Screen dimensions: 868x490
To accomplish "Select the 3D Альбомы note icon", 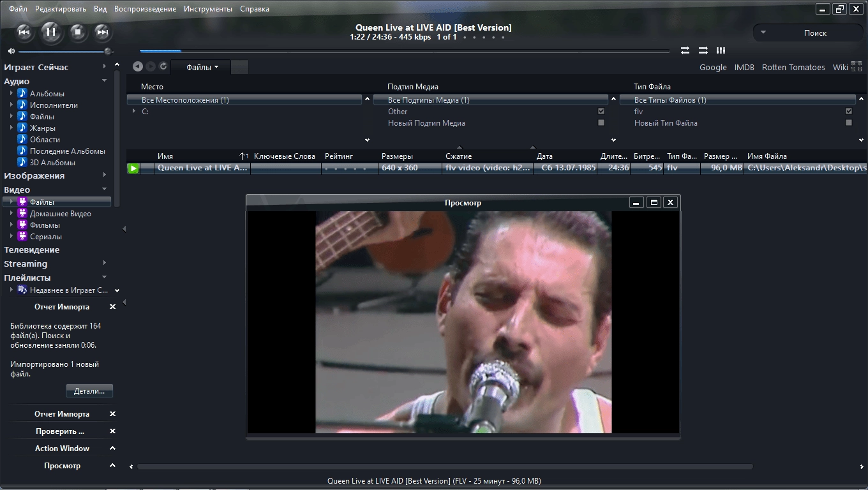I will point(22,163).
